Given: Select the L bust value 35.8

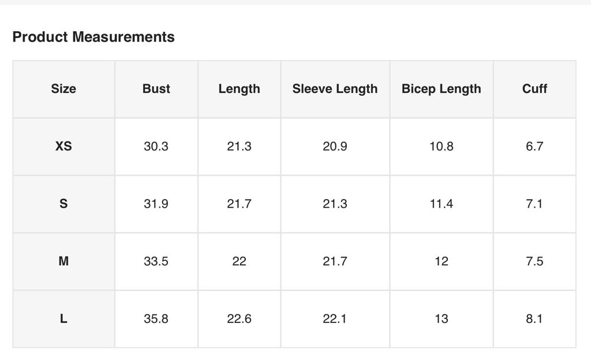Looking at the screenshot, I should [x=156, y=318].
